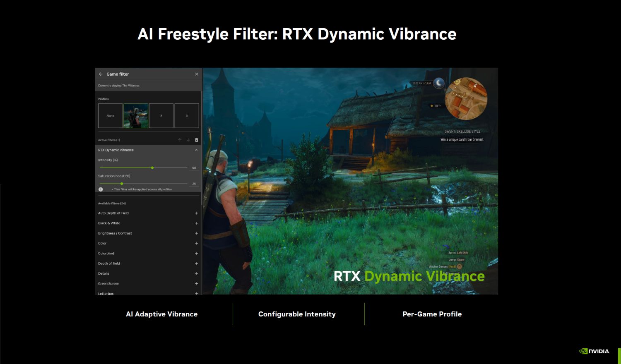Add the Auto Depth of Field filter

[197, 213]
